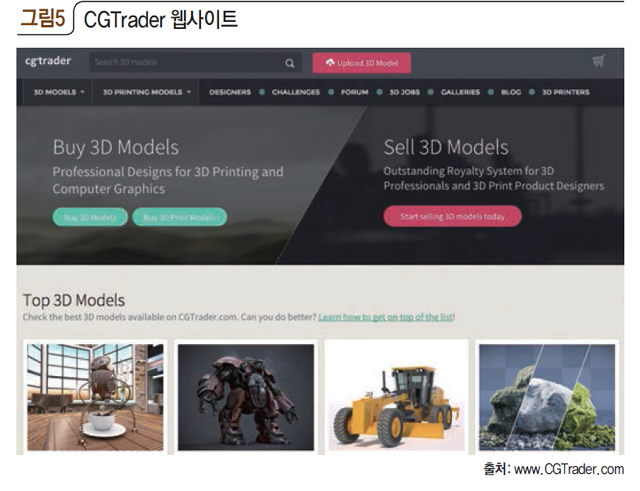This screenshot has width=640, height=491.
Task: Click the upload cloud icon
Action: click(330, 62)
